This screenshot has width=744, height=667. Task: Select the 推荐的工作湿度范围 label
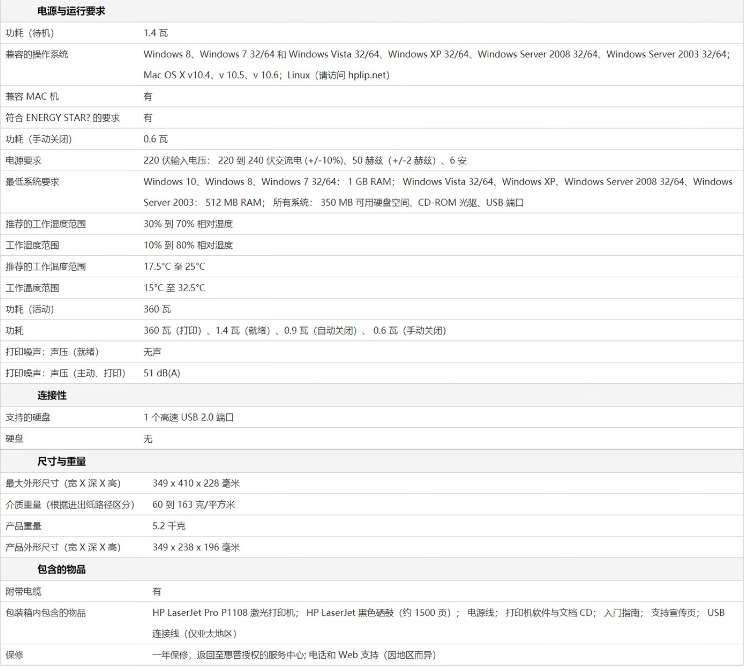46,224
